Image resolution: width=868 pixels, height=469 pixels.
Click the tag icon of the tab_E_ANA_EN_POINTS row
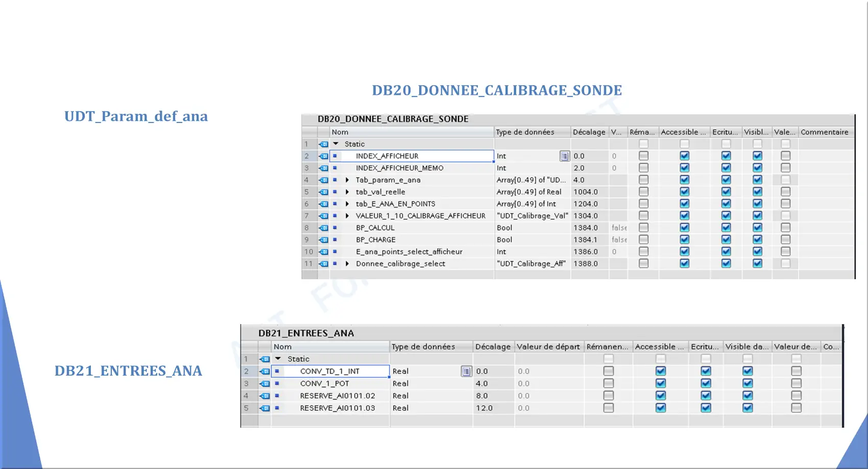(324, 204)
